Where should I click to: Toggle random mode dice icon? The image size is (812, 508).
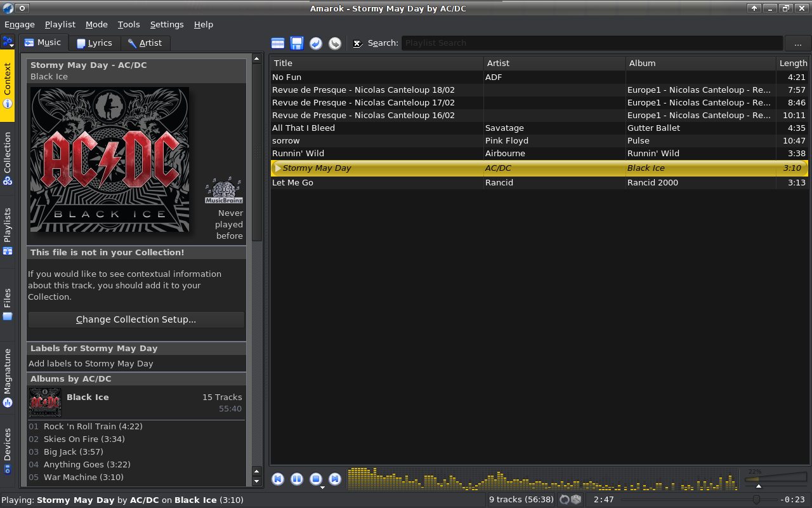click(x=575, y=500)
